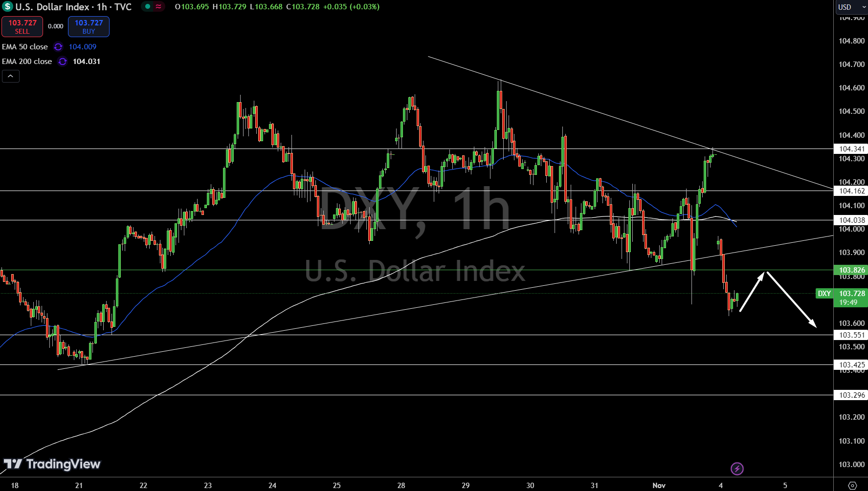Screen dimensions: 868x491
Task: Click the 104.341 horizontal line price label
Action: tap(851, 149)
